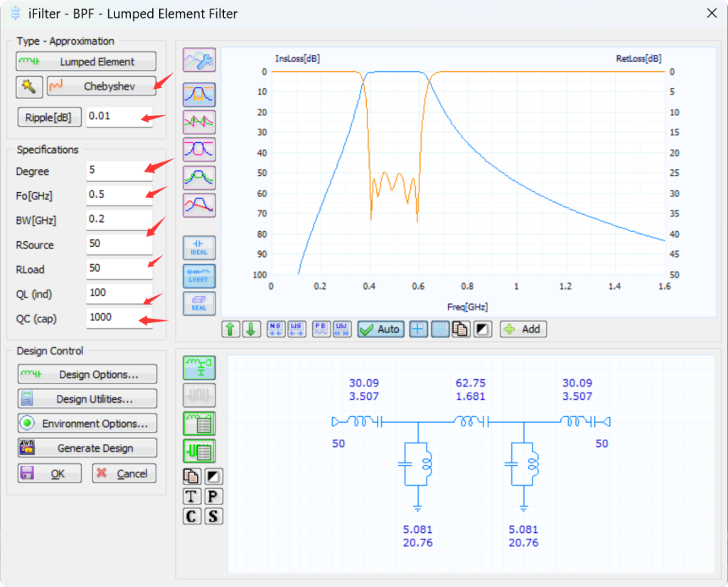The image size is (728, 587).
Task: Edit the RSource value field
Action: coord(119,244)
